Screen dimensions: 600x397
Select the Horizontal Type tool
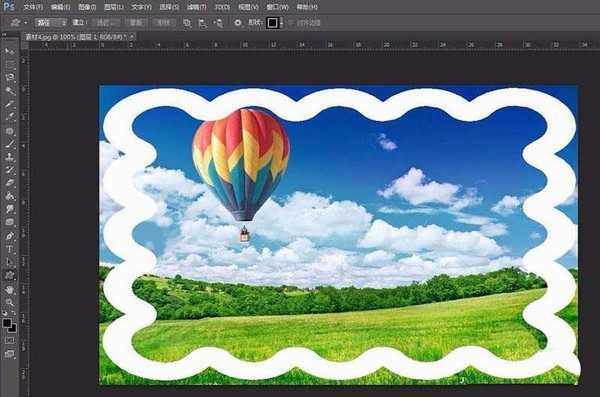(10, 249)
